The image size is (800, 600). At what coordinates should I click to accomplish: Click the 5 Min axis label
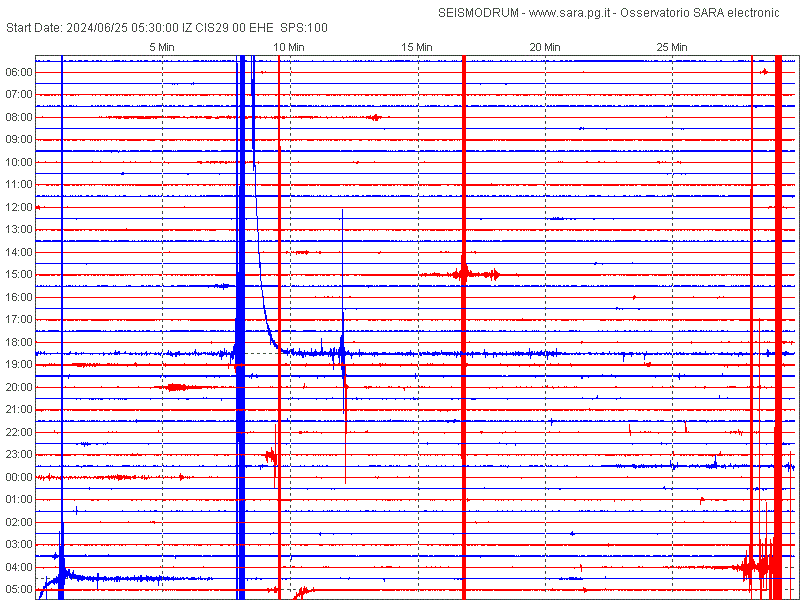(x=162, y=47)
